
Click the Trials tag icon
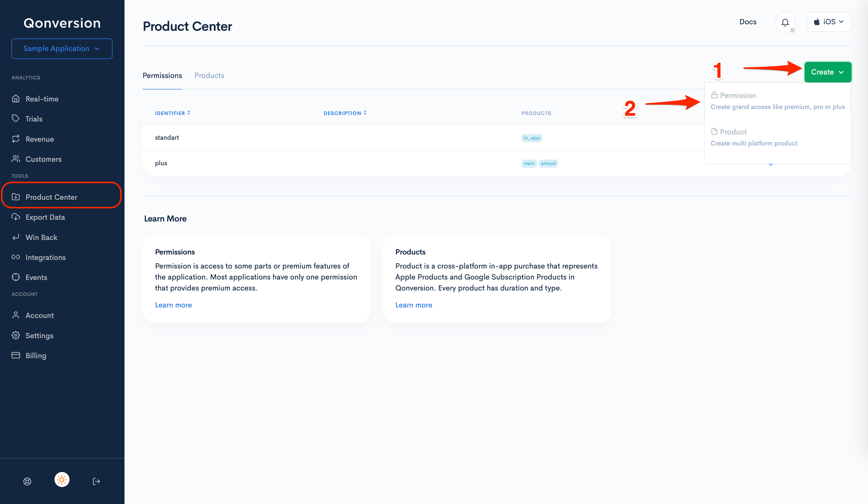pyautogui.click(x=15, y=118)
